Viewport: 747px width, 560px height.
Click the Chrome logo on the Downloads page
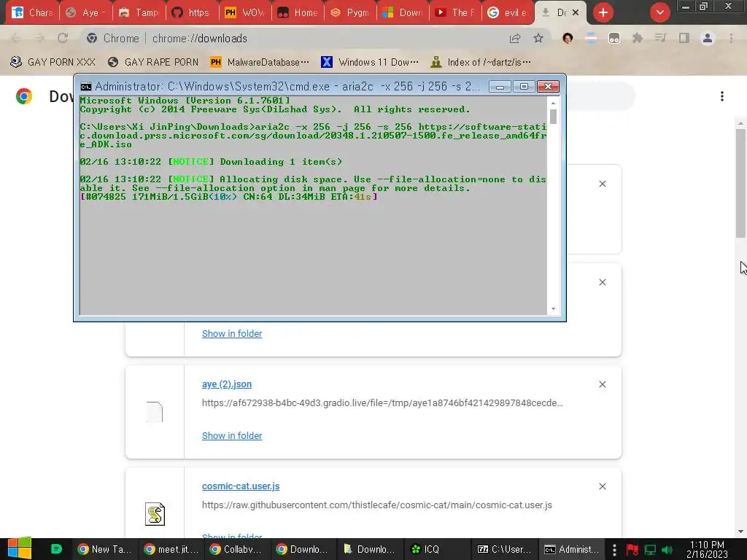tap(24, 96)
